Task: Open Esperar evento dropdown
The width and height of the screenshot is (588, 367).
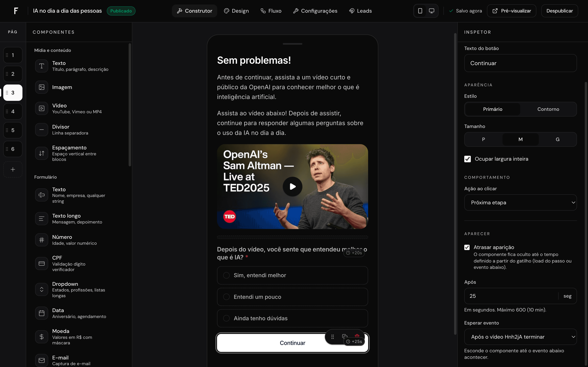Action: click(x=520, y=337)
